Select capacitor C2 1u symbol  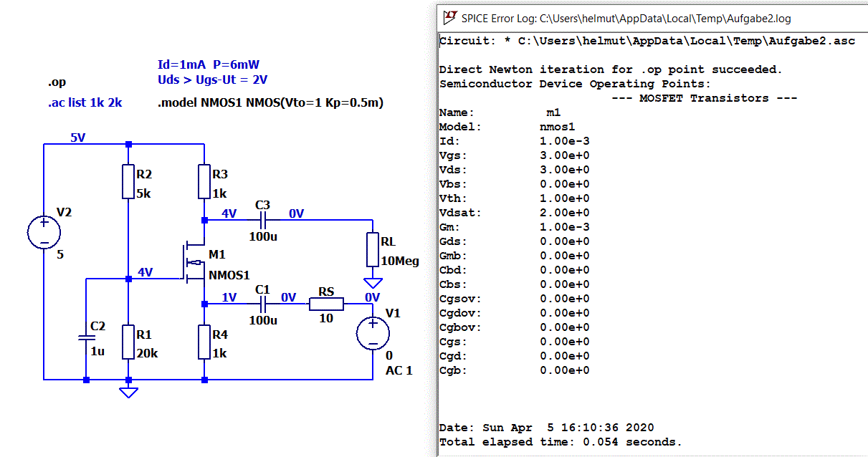tap(86, 337)
